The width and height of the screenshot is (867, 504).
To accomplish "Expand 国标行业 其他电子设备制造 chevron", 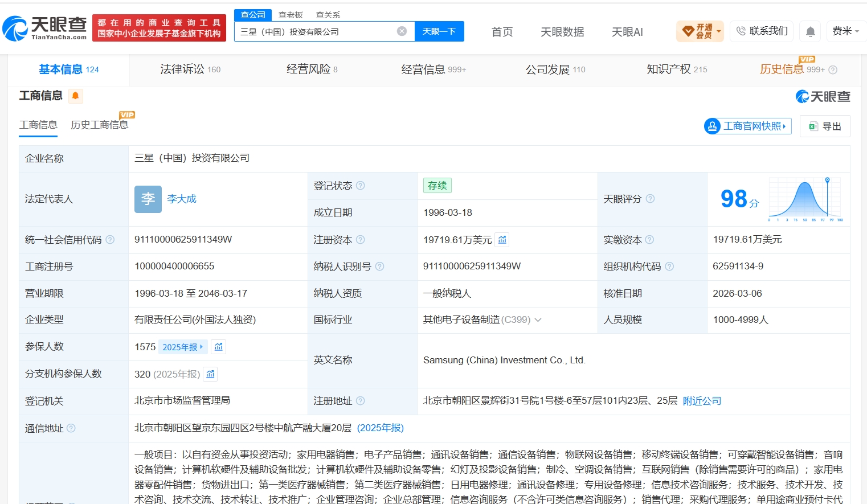I will coord(538,320).
